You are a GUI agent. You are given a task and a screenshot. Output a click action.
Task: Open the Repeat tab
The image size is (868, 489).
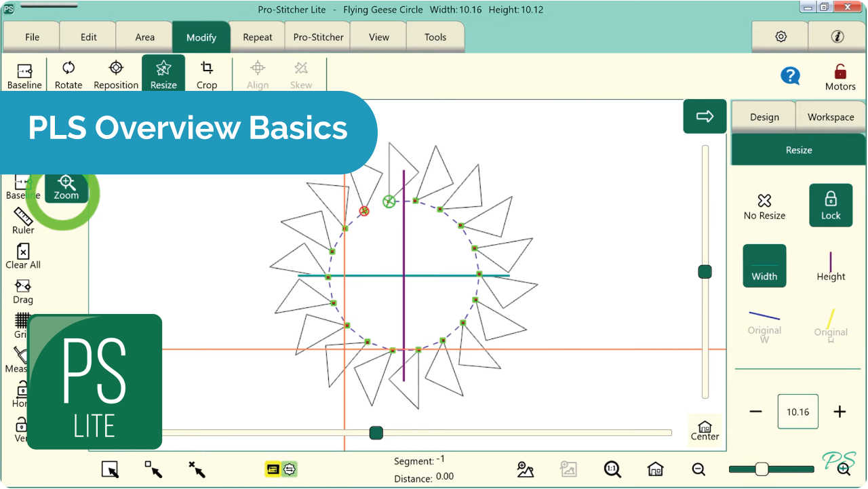pyautogui.click(x=258, y=37)
